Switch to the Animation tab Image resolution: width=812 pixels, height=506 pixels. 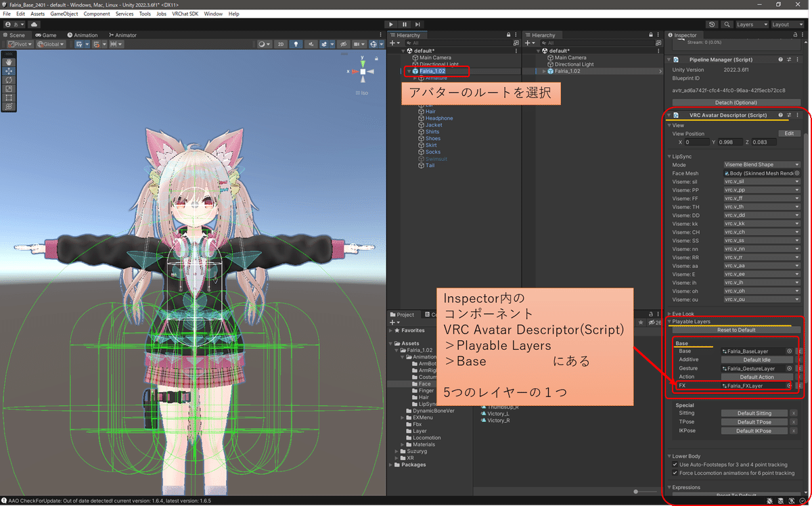tap(83, 34)
